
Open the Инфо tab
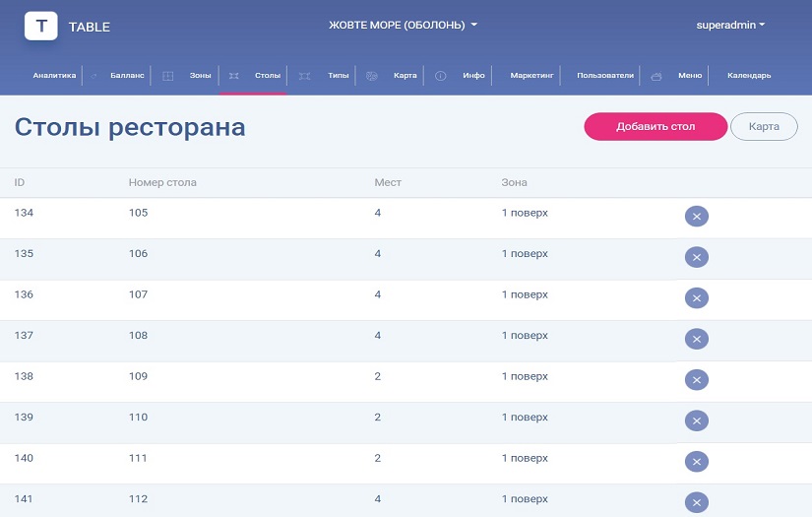[473, 76]
